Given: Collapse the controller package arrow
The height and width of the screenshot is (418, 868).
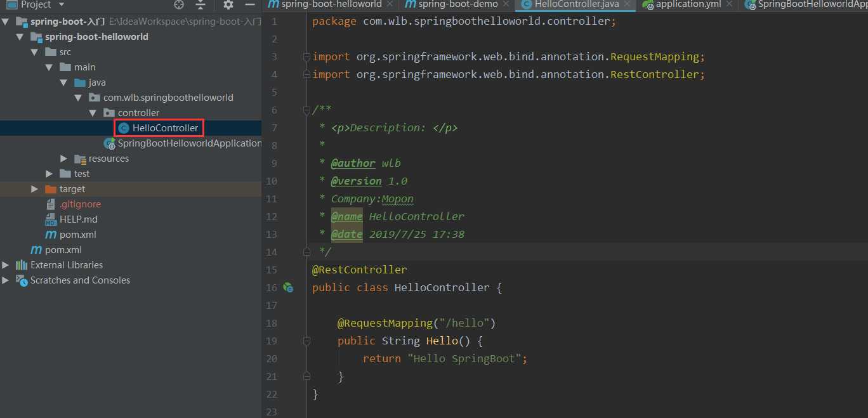Looking at the screenshot, I should 94,113.
